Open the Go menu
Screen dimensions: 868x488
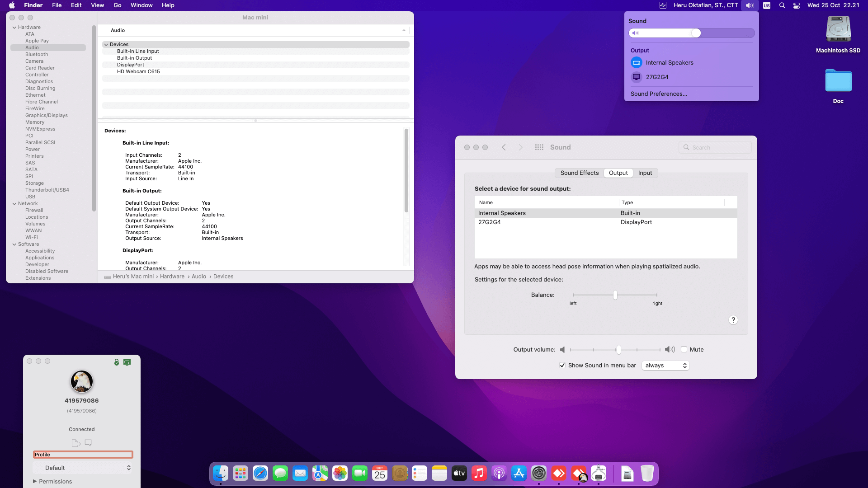[x=118, y=5]
